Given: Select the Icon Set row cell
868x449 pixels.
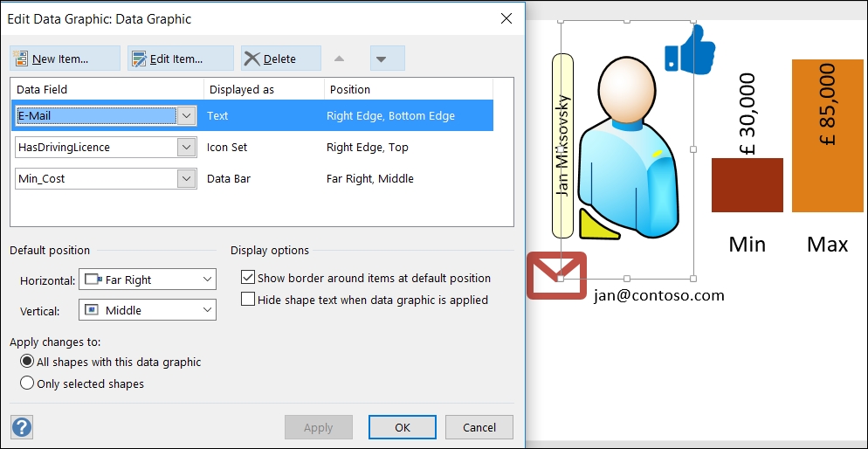Looking at the screenshot, I should (x=227, y=148).
